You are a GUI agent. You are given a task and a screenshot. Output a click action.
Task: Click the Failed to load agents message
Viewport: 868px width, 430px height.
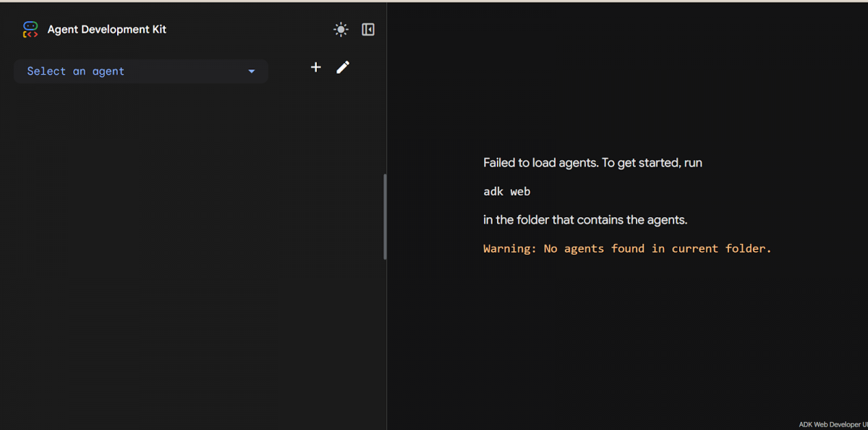point(592,162)
